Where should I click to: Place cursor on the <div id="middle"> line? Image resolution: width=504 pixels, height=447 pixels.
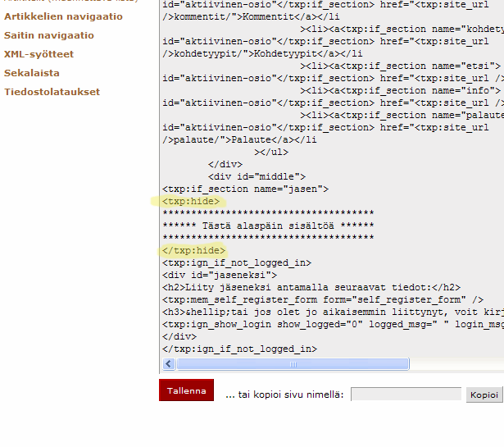coord(257,176)
